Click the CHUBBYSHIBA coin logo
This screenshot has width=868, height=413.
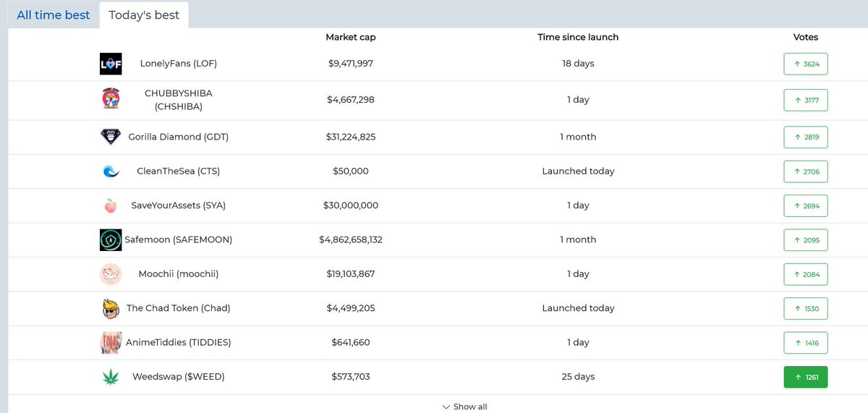tap(111, 100)
